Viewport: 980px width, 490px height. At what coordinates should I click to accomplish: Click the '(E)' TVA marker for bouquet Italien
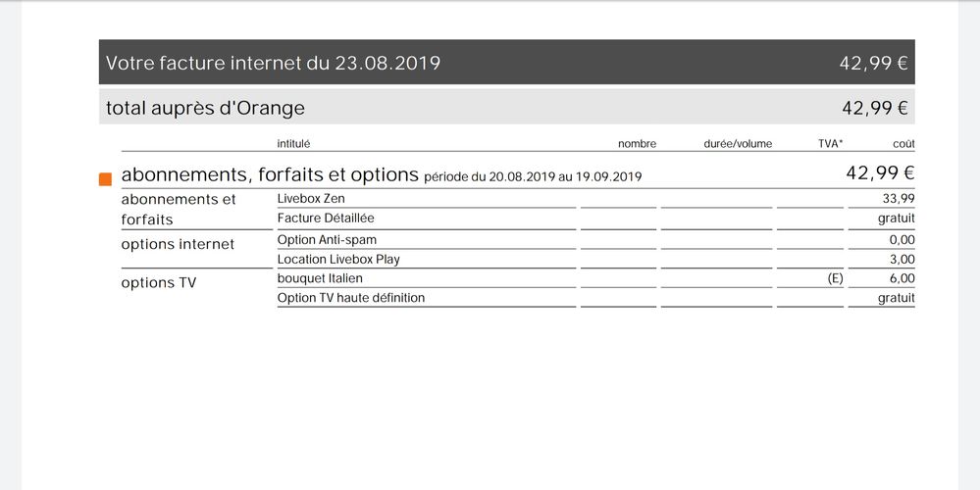[x=835, y=279]
